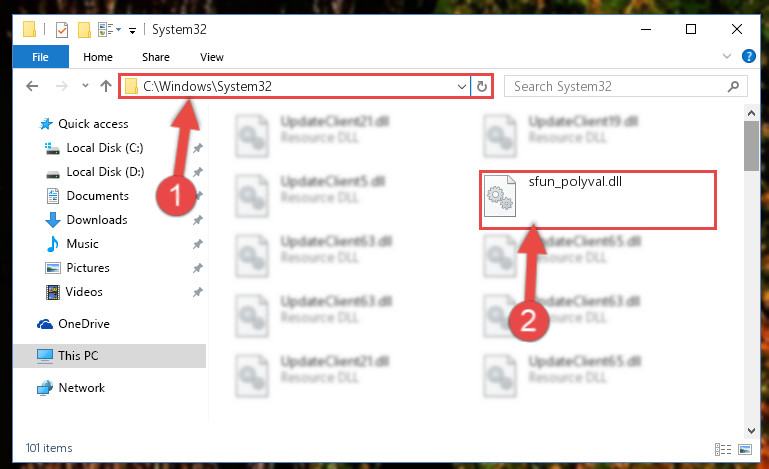Image resolution: width=769 pixels, height=469 pixels.
Task: Click the search magnifier icon
Action: click(x=733, y=86)
